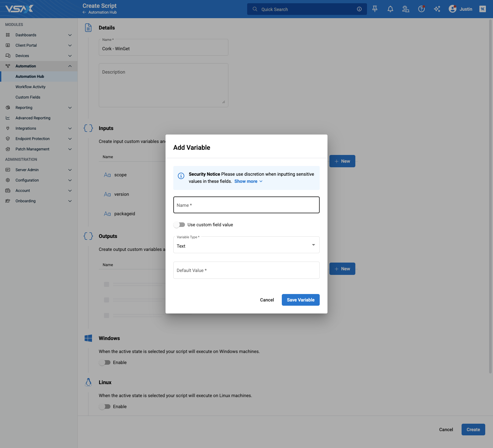The height and width of the screenshot is (448, 493).
Task: Click the VSA X logo
Action: pos(19,9)
